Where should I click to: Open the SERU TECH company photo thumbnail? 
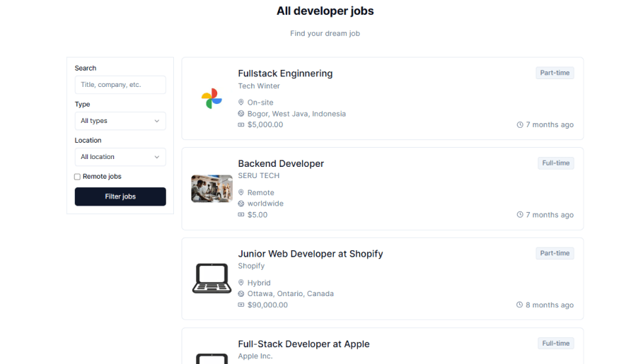tap(211, 189)
